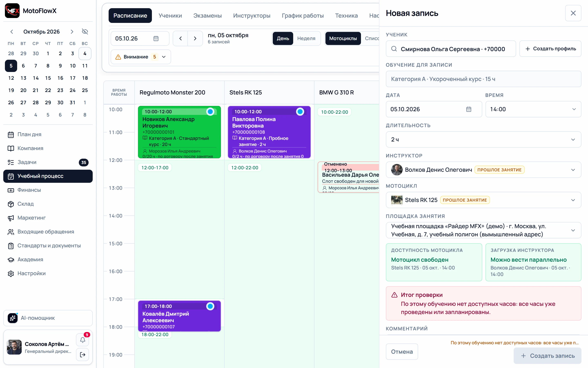Open notifications bell with 9 badge

83,340
